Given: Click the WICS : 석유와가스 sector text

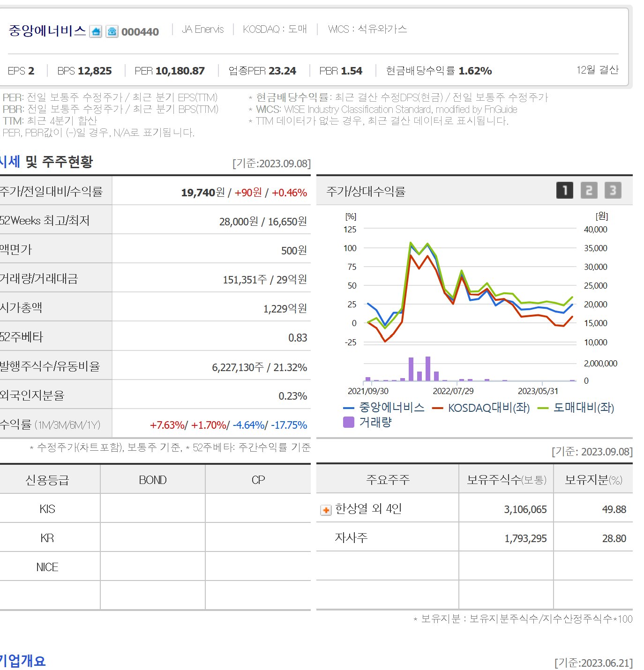Looking at the screenshot, I should coord(367,29).
